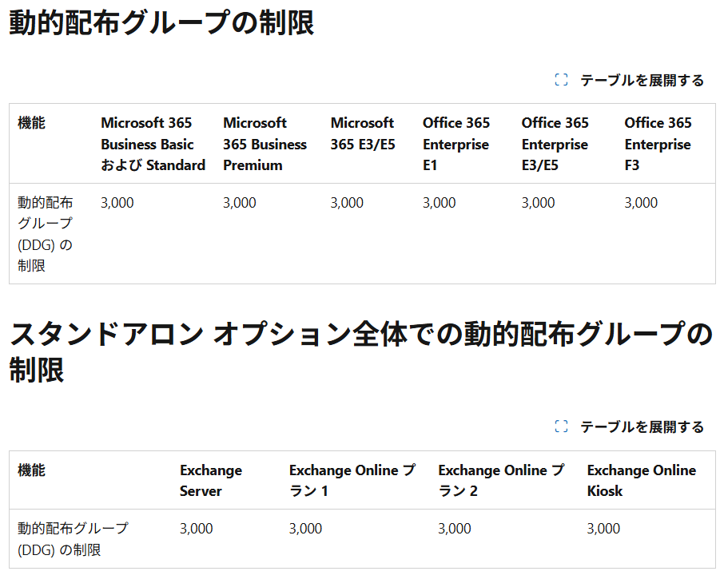Select heading 動的配布グループの制限
This screenshot has height=583, width=728.
click(161, 22)
